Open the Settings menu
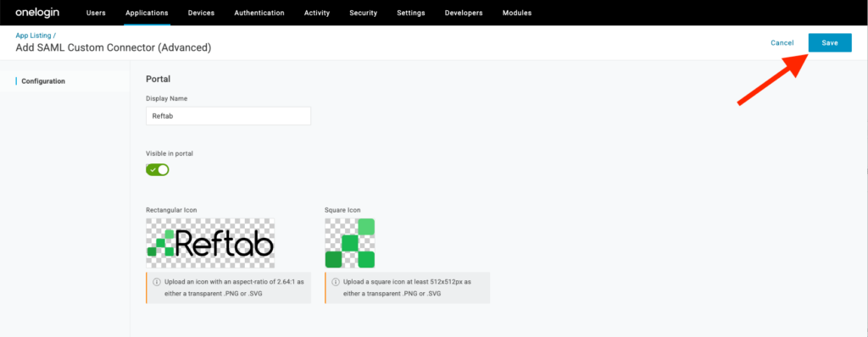Image resolution: width=868 pixels, height=337 pixels. click(411, 13)
